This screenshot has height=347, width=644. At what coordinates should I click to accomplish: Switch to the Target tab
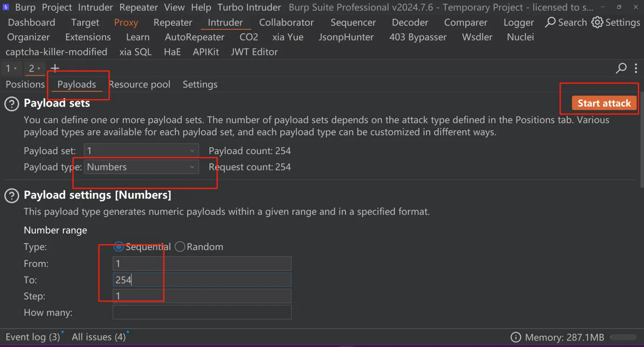click(85, 22)
